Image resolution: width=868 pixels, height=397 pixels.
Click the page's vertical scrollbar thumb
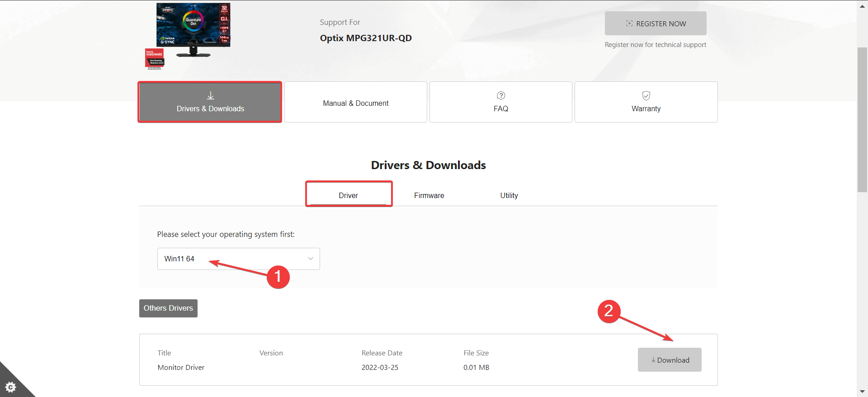[x=862, y=120]
